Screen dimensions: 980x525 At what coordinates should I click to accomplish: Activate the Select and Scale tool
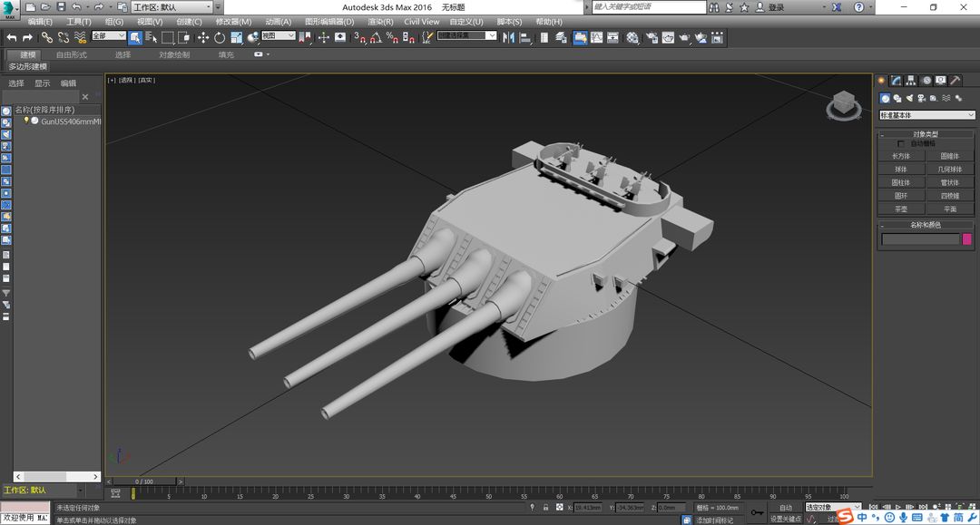[236, 37]
